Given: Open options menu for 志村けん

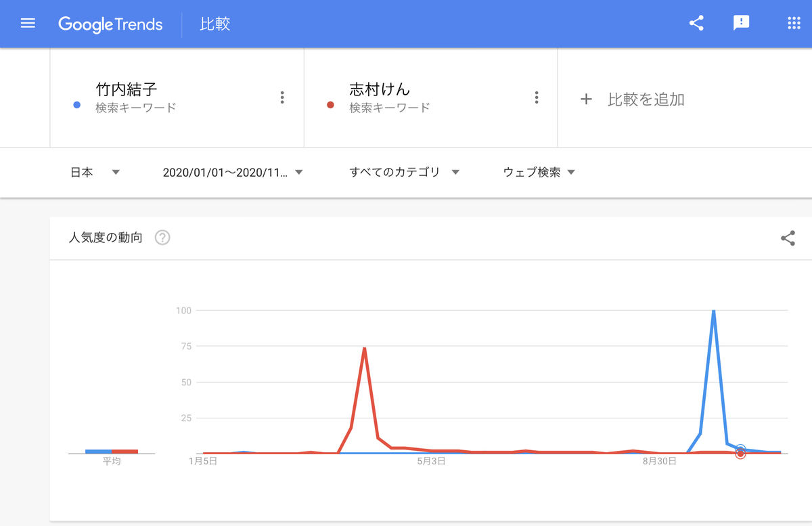Looking at the screenshot, I should pos(536,97).
